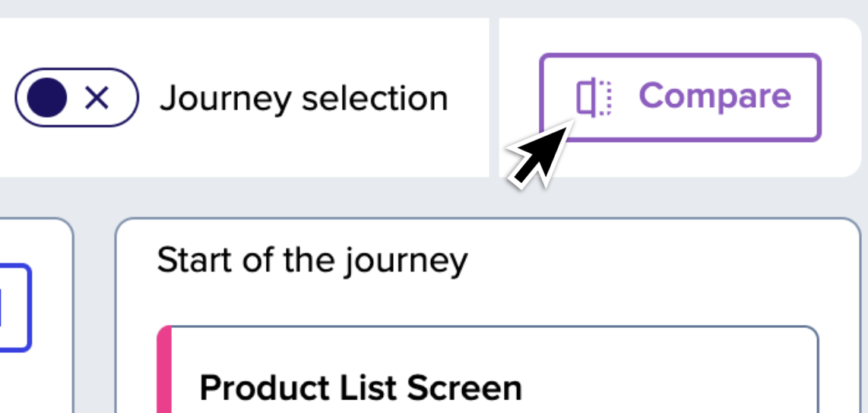The width and height of the screenshot is (868, 413).
Task: Click the purple Compare text
Action: (x=715, y=96)
